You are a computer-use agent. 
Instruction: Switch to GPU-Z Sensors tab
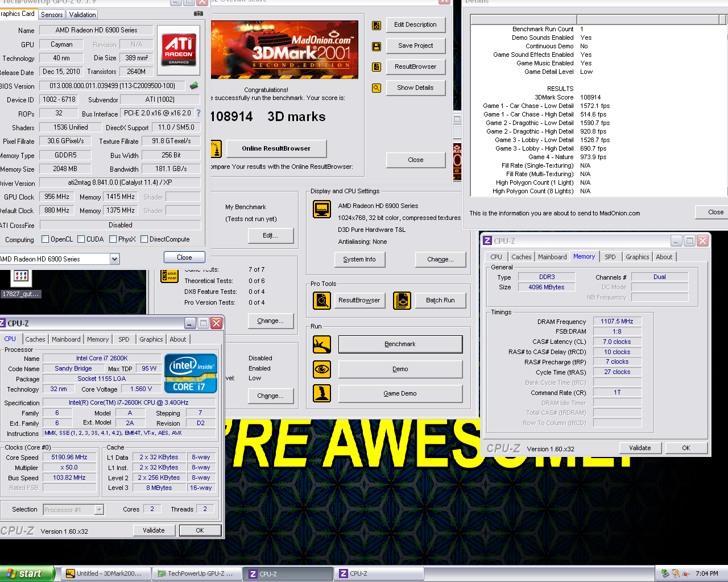pos(52,15)
